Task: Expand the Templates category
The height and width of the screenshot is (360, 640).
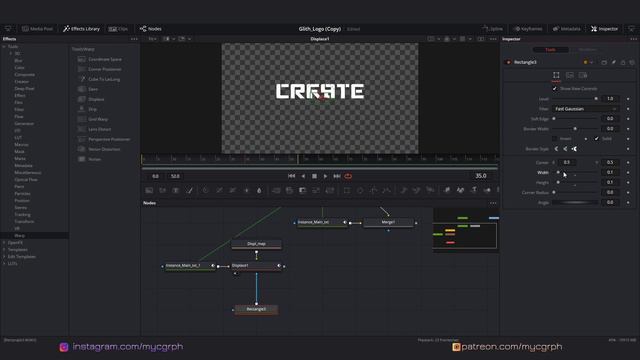Action: coord(4,249)
